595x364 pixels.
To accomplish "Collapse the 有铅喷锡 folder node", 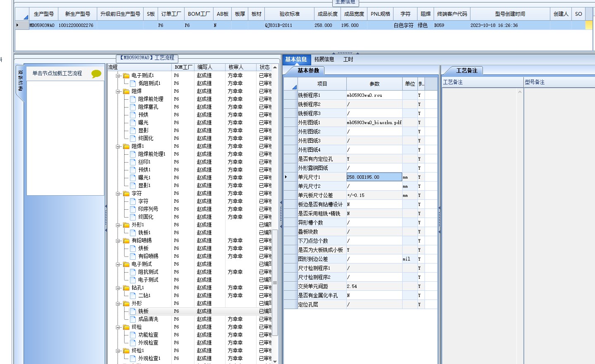I will coord(118,241).
